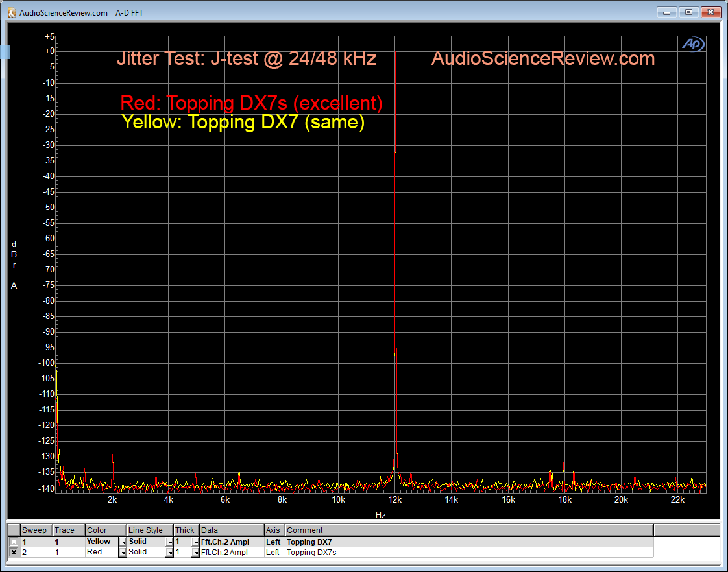Screen dimensions: 728x572
Task: Open the Red color dropdown
Action: [x=123, y=552]
